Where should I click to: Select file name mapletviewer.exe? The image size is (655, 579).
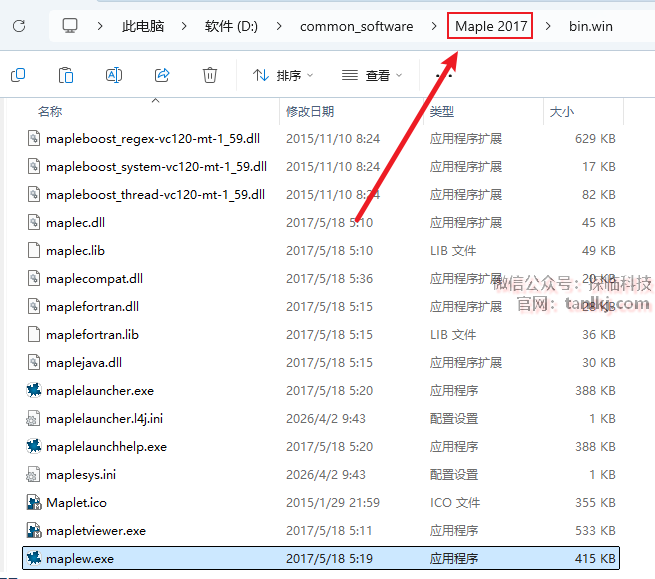click(96, 531)
